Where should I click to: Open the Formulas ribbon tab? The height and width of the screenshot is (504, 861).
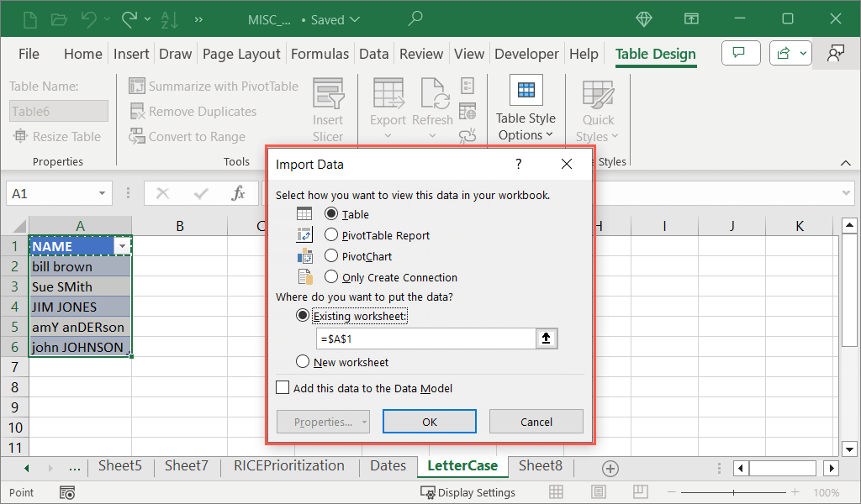pos(320,54)
